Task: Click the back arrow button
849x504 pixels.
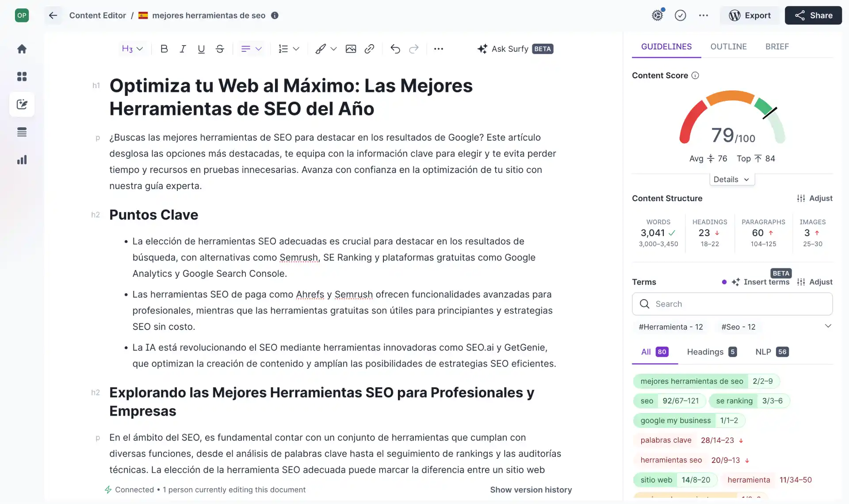Action: click(x=53, y=15)
